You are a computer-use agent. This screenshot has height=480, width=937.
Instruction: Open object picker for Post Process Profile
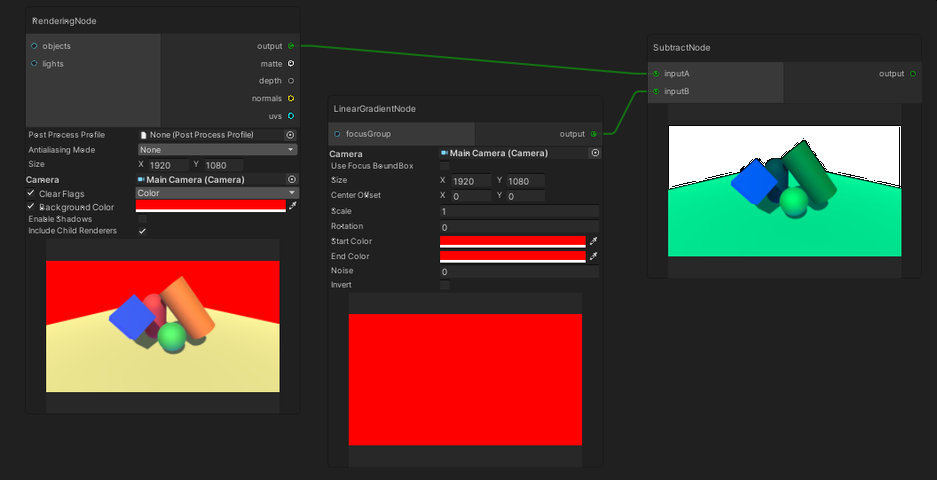[x=291, y=134]
